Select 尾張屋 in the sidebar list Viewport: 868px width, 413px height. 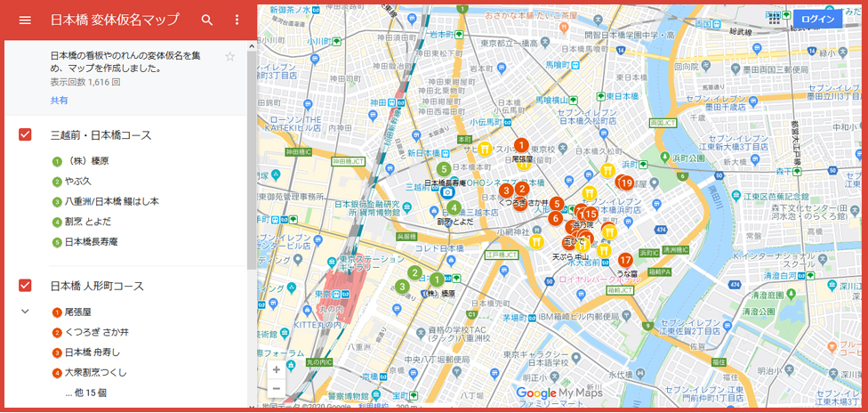tap(77, 312)
